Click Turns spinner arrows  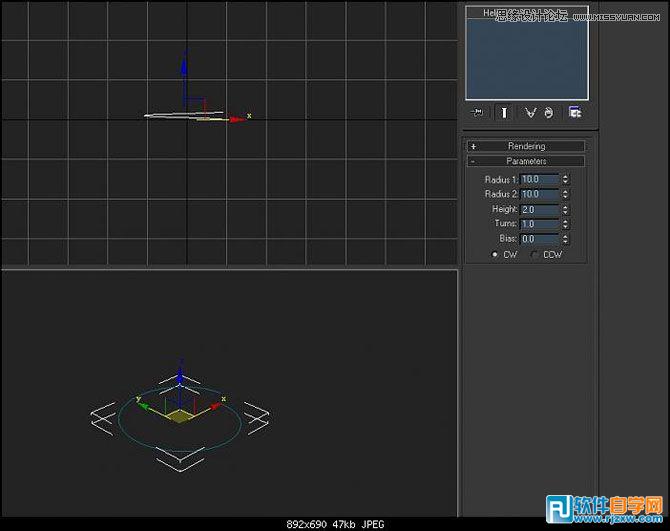click(x=565, y=224)
